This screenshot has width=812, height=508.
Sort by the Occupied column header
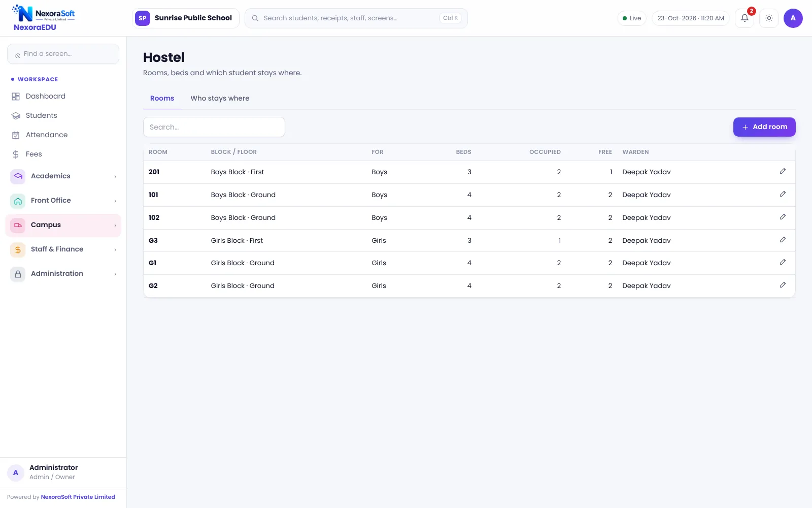click(545, 152)
